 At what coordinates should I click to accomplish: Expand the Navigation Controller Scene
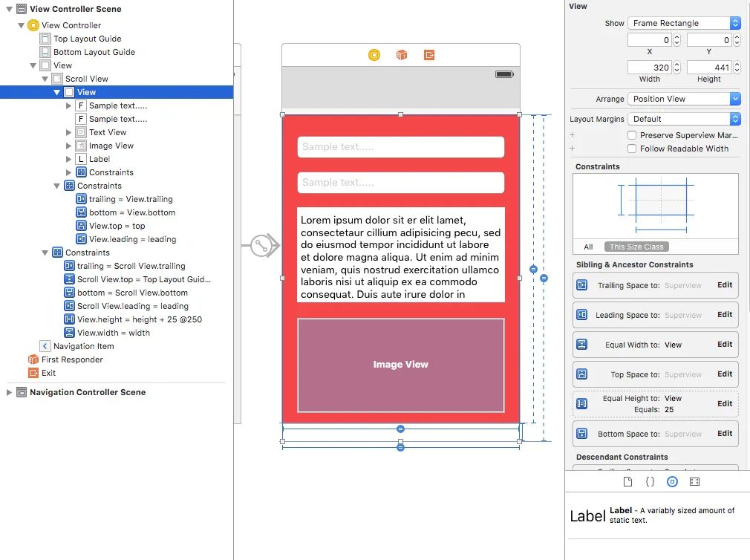(9, 392)
